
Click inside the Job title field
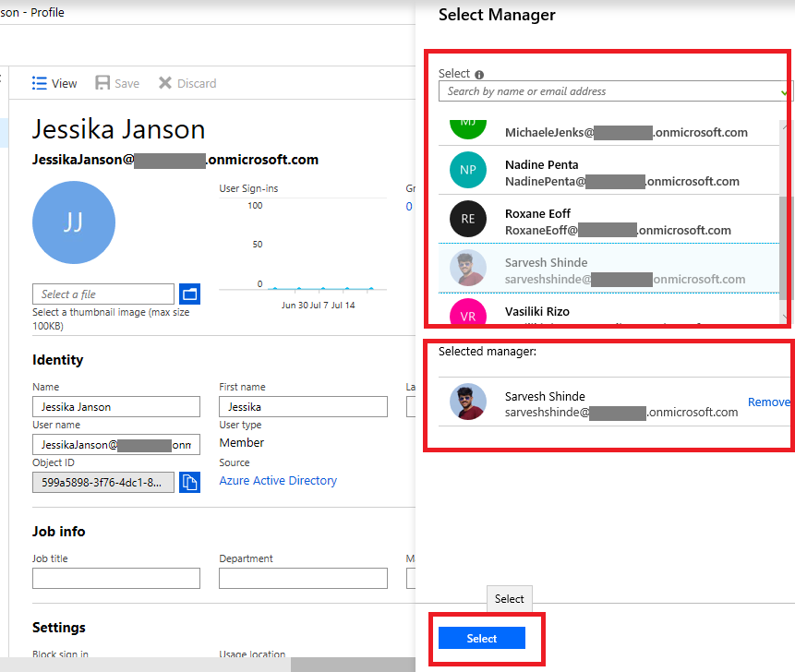pos(115,578)
